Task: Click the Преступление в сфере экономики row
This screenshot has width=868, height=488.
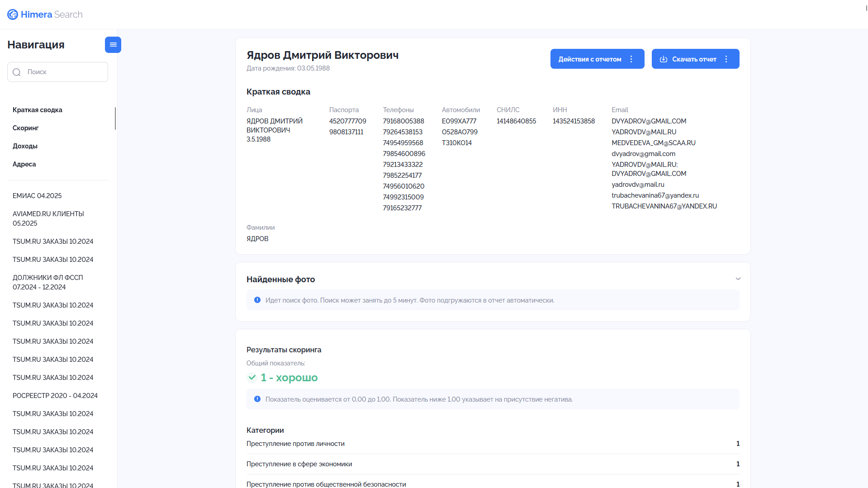Action: [x=493, y=464]
